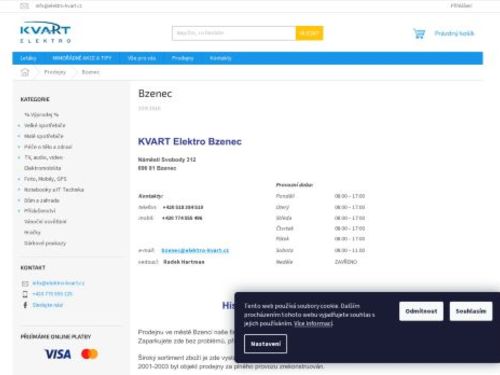Click the Mastercard payment logo
Screen dimensions: 500x375
coord(89,354)
